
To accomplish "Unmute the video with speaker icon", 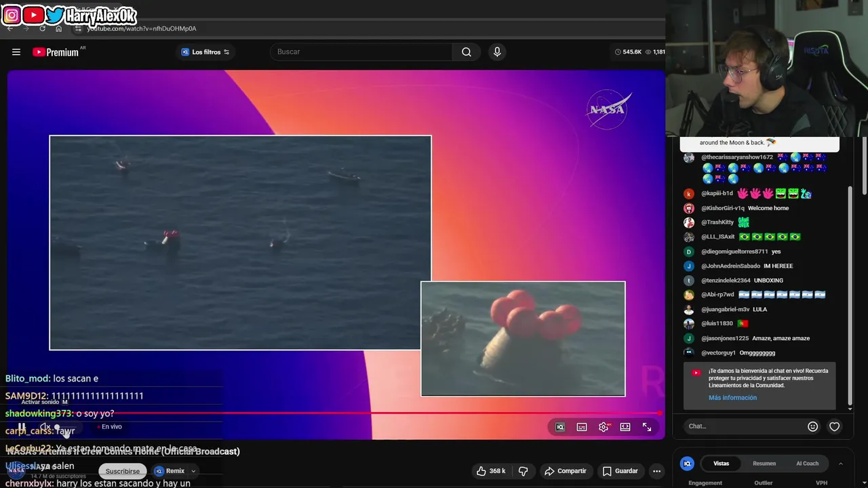I will [45, 427].
